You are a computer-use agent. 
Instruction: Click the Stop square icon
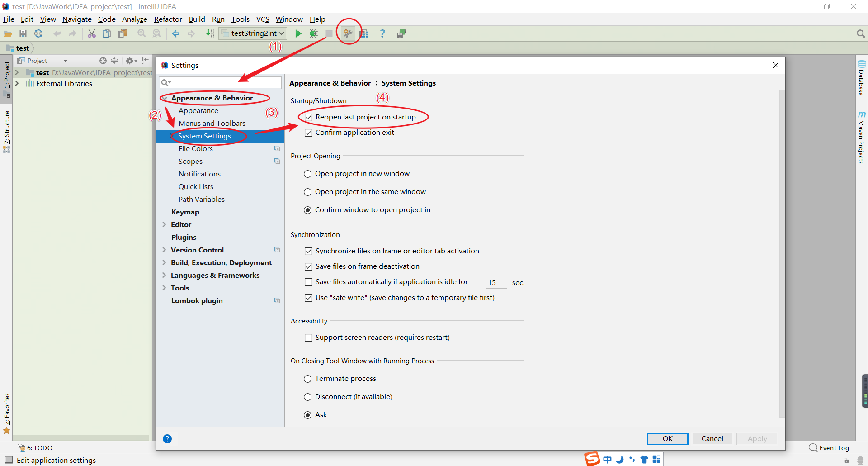point(329,33)
